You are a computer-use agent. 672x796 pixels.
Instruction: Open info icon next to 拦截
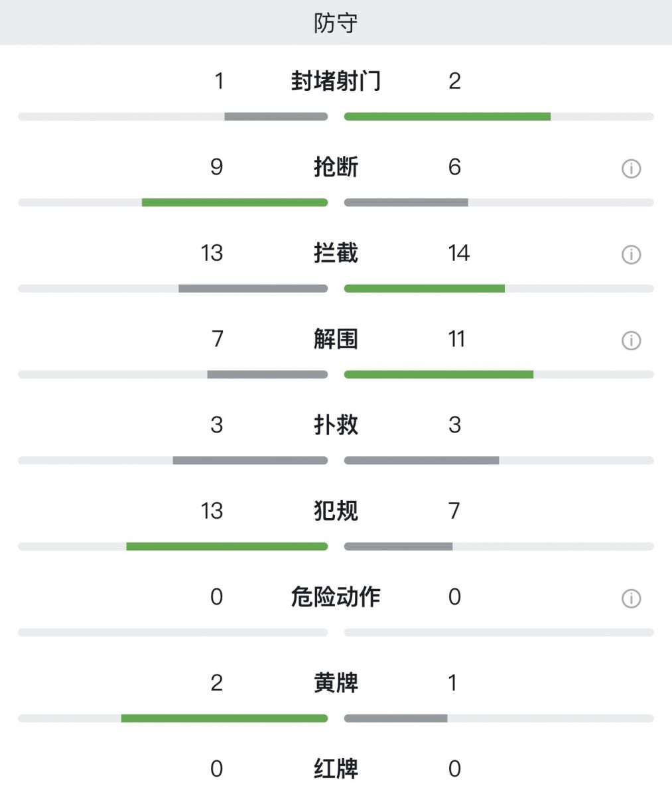point(631,254)
